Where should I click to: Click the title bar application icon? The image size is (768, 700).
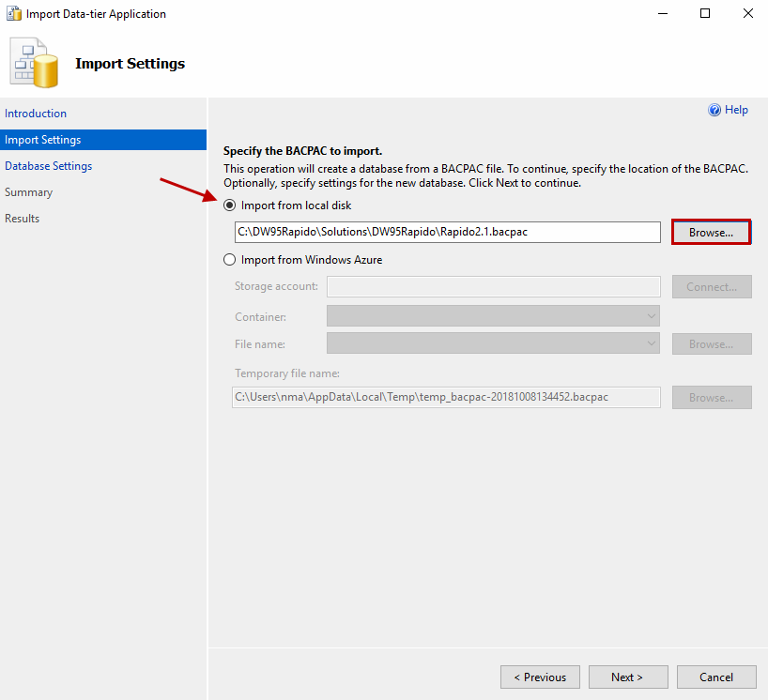[13, 14]
